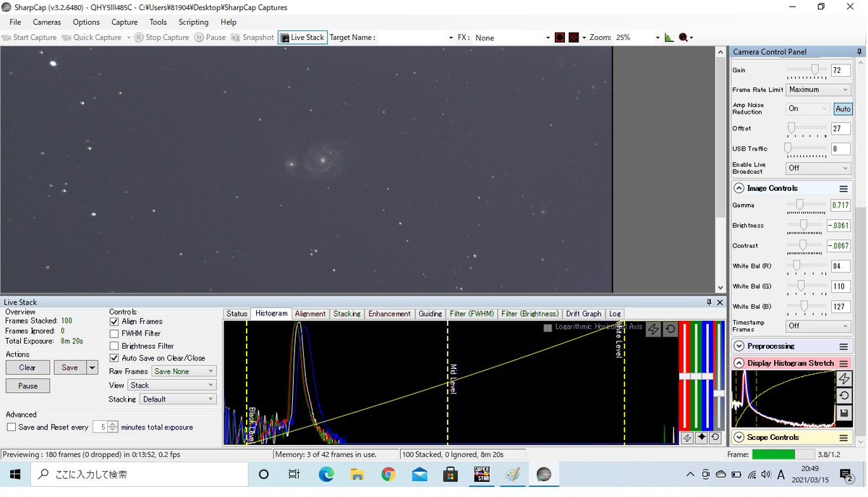Viewport: 868px width, 497px height.
Task: Switch to the Alignment tab
Action: click(310, 314)
